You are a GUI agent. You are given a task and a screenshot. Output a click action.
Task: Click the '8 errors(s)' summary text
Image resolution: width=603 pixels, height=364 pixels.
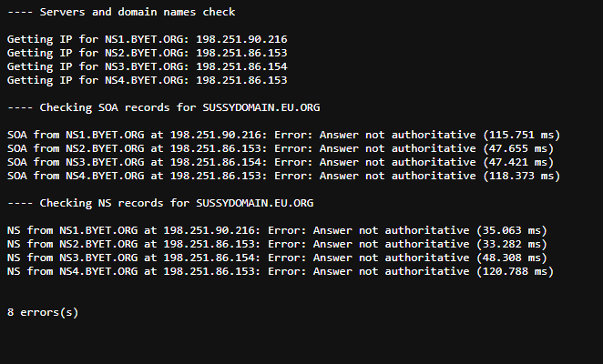coord(43,312)
